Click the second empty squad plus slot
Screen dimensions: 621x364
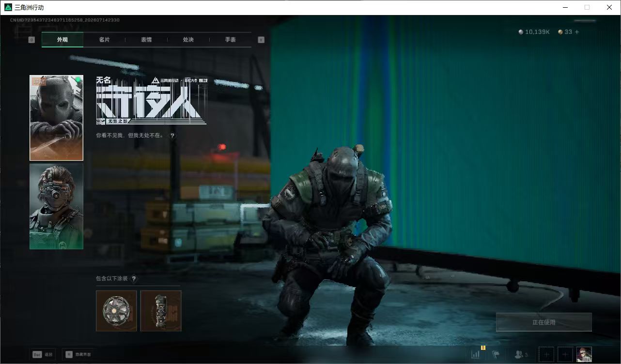[565, 354]
